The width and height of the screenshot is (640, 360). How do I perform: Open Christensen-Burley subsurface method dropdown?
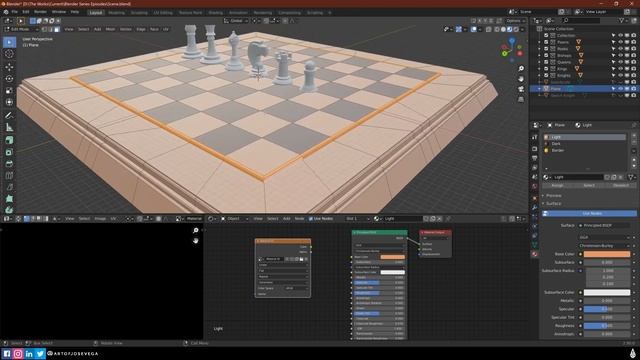(604, 246)
